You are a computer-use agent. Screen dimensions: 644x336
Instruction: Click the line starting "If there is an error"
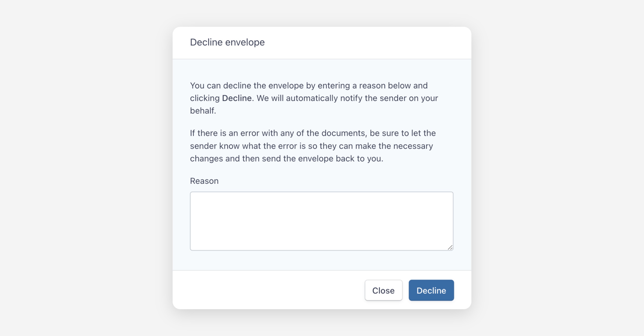313,133
